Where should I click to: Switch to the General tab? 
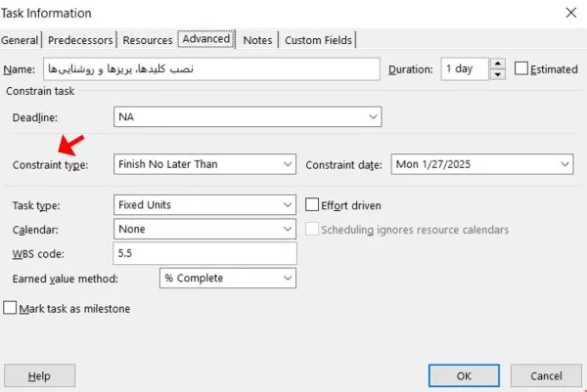(x=21, y=40)
